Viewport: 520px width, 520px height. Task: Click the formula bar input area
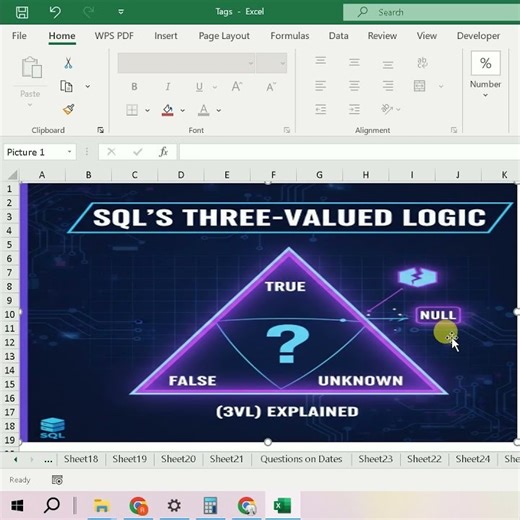pyautogui.click(x=350, y=152)
